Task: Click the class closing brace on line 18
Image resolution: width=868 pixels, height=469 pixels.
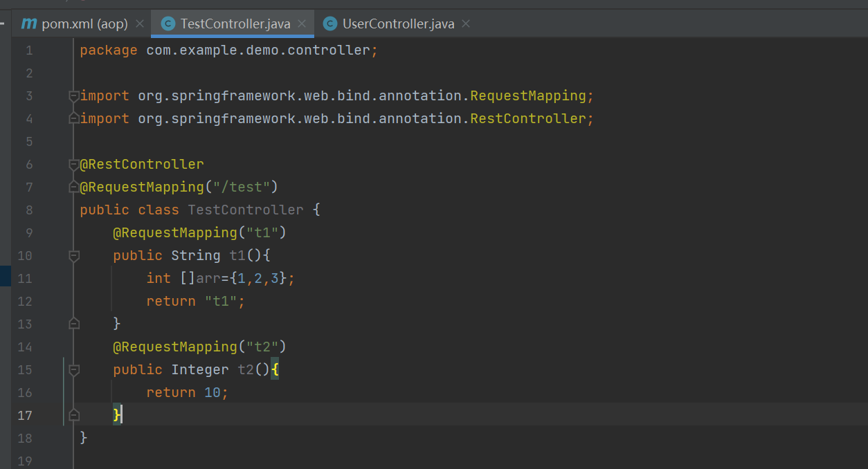Action: click(x=84, y=437)
